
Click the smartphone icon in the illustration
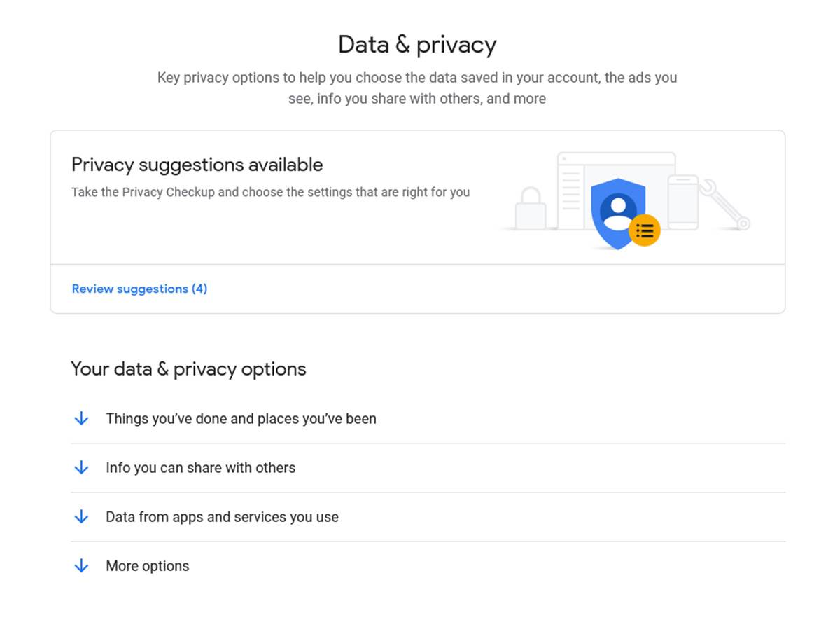682,203
